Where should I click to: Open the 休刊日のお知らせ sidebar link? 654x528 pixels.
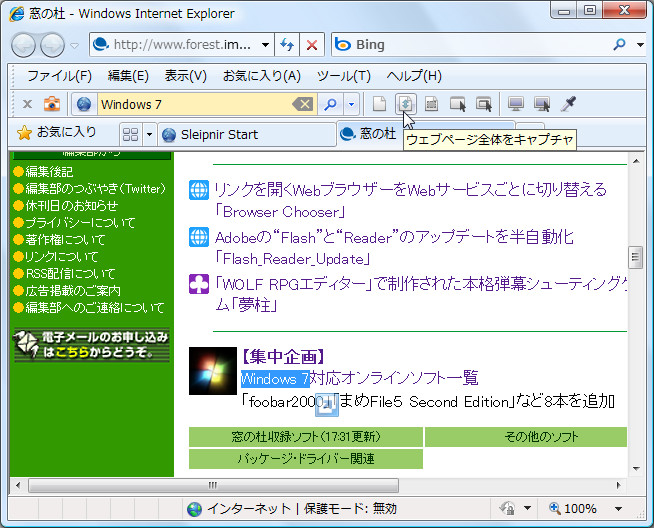72,206
